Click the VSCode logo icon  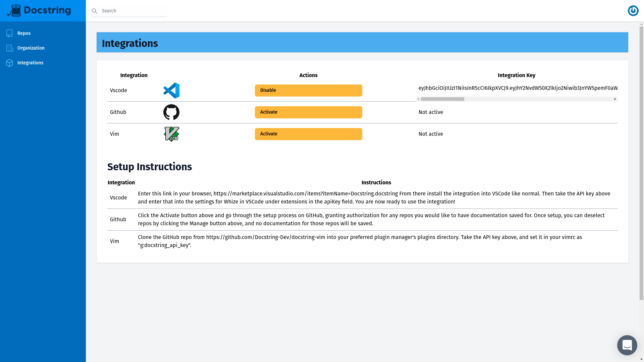[x=171, y=90]
